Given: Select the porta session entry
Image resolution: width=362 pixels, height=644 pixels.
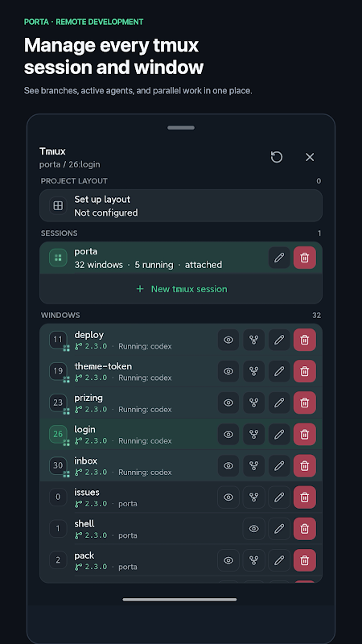Looking at the screenshot, I should tap(154, 258).
